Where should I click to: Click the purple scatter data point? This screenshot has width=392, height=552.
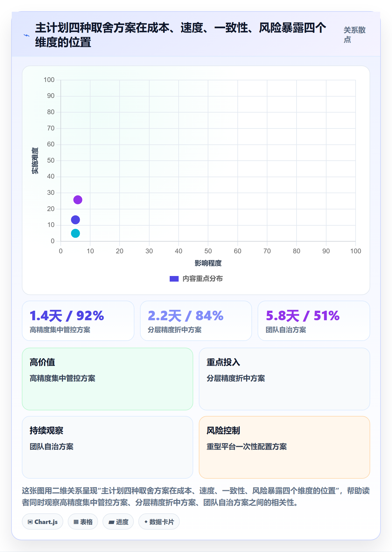click(x=78, y=200)
